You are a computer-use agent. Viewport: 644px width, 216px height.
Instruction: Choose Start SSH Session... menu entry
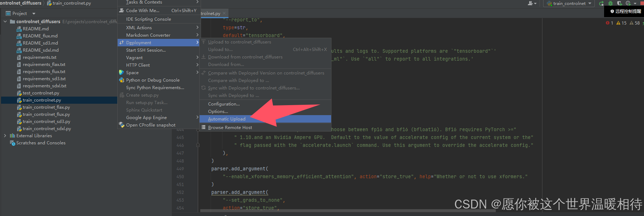146,50
